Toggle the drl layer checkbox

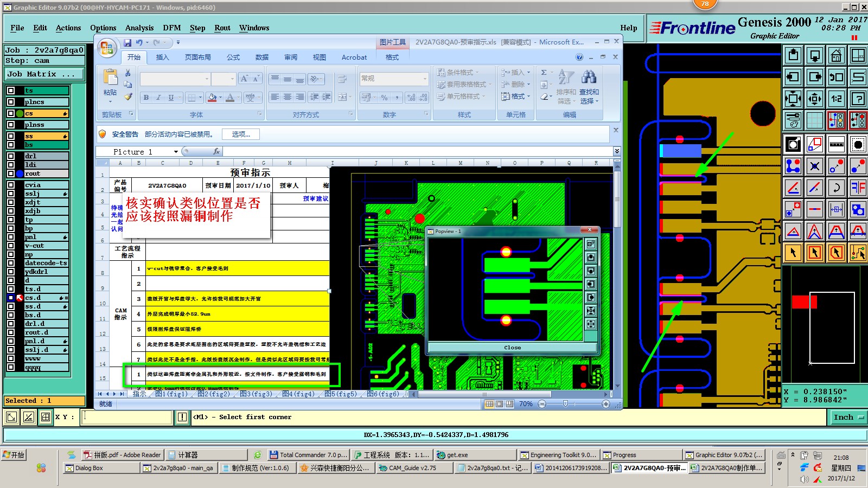coord(11,156)
